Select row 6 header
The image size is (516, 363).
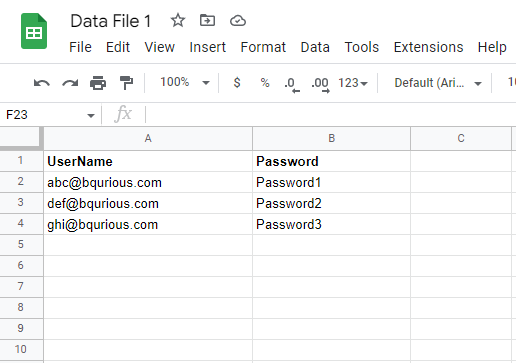point(21,266)
